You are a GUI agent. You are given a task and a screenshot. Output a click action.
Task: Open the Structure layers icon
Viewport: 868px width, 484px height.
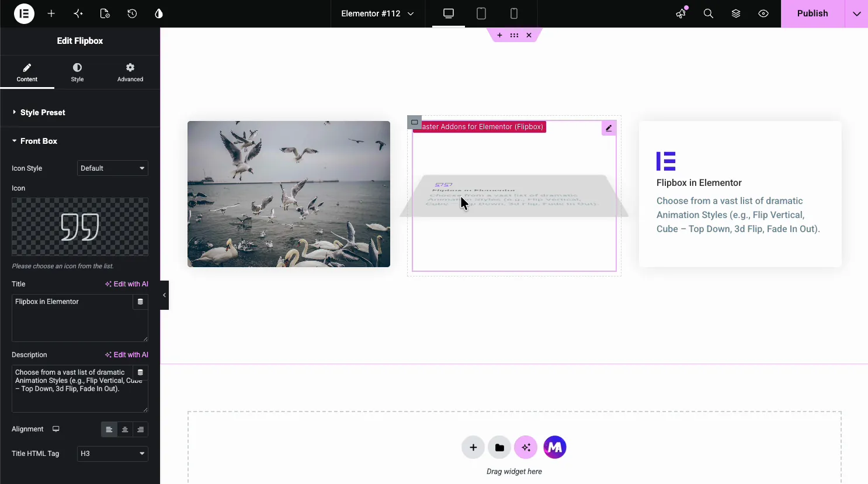[x=736, y=13]
